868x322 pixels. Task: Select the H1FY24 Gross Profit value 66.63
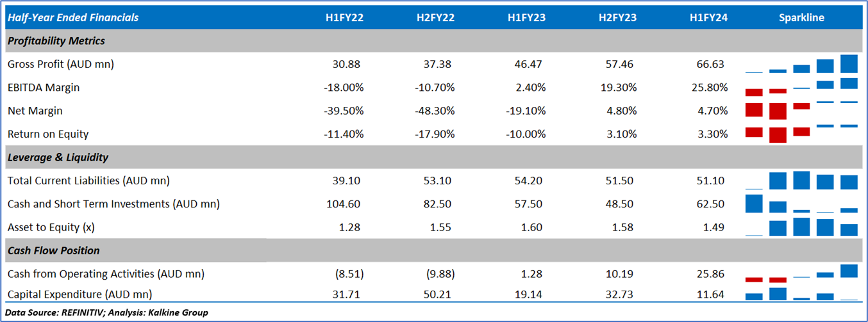pyautogui.click(x=710, y=65)
